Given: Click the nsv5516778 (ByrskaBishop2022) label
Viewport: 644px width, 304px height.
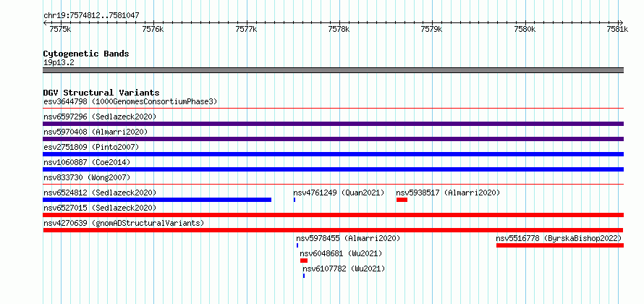Looking at the screenshot, I should tap(559, 238).
